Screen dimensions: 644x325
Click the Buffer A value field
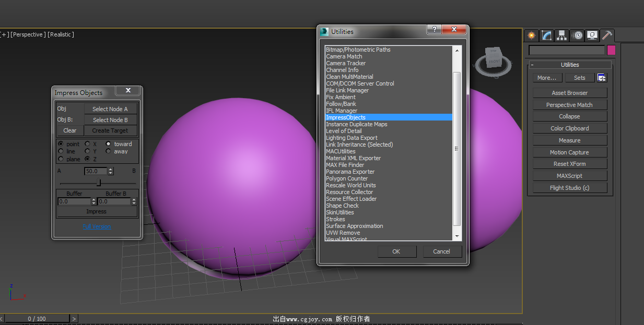coord(74,201)
